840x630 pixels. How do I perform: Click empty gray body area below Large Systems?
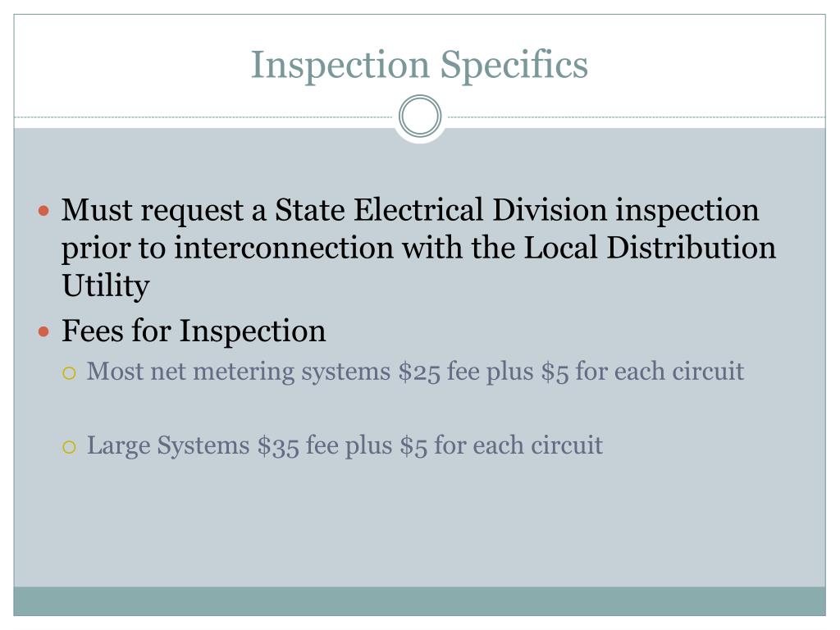(419, 525)
